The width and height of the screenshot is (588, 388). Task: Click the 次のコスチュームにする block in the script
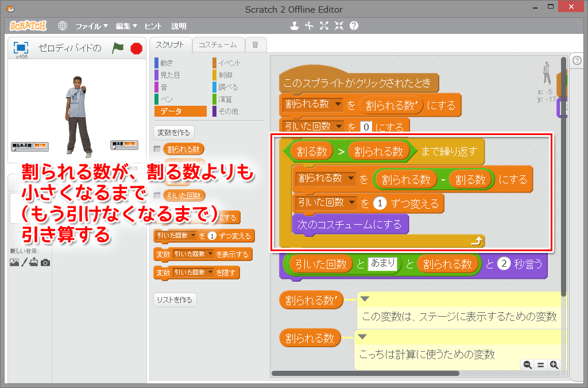coord(350,224)
